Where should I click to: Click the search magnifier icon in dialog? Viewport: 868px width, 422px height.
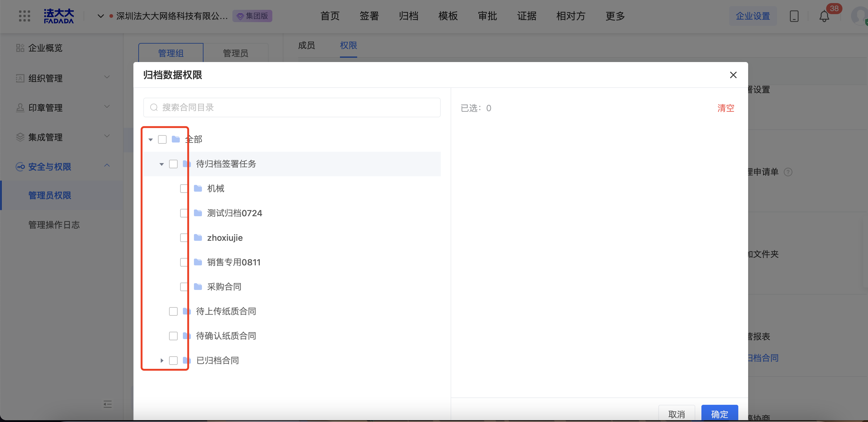click(x=154, y=107)
